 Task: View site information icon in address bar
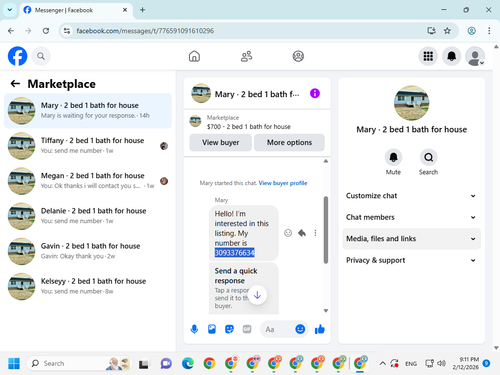coord(67,31)
